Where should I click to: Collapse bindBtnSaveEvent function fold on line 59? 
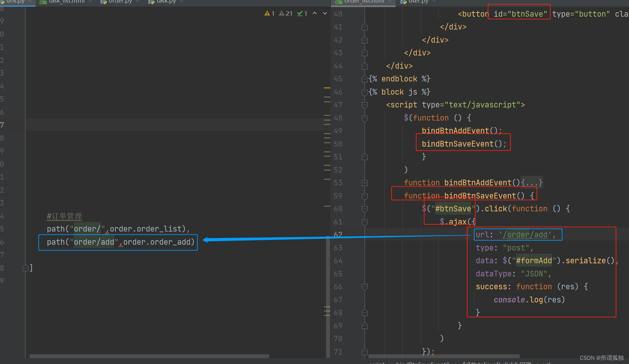click(x=365, y=196)
